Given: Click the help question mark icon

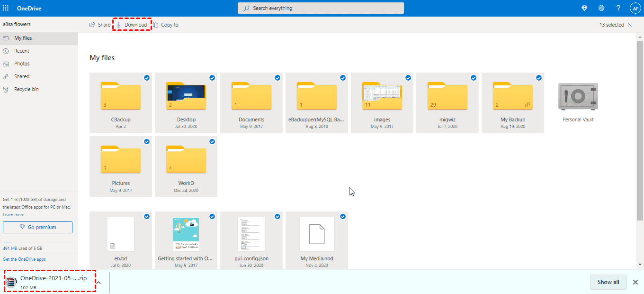Looking at the screenshot, I should [618, 8].
